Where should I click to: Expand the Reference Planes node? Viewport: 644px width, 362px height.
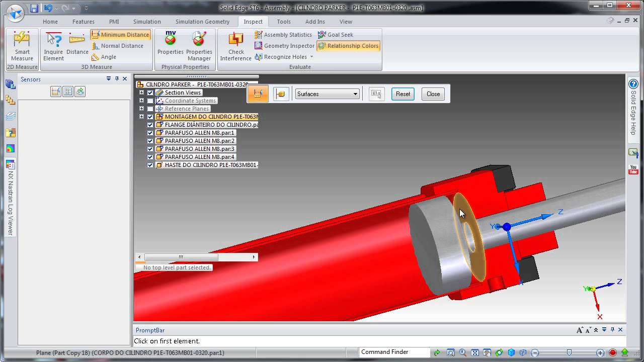pyautogui.click(x=141, y=109)
